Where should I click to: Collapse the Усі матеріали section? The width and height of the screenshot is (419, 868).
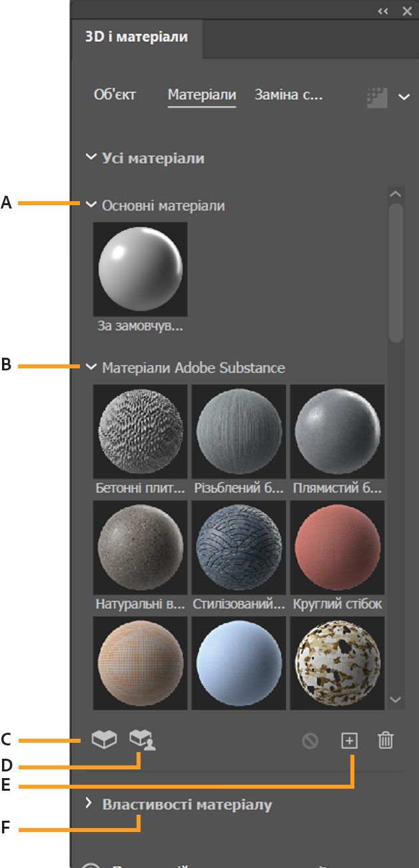click(x=91, y=158)
